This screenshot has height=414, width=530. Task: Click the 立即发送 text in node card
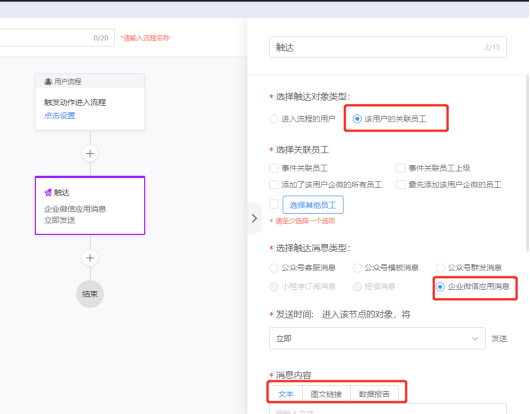click(x=59, y=220)
